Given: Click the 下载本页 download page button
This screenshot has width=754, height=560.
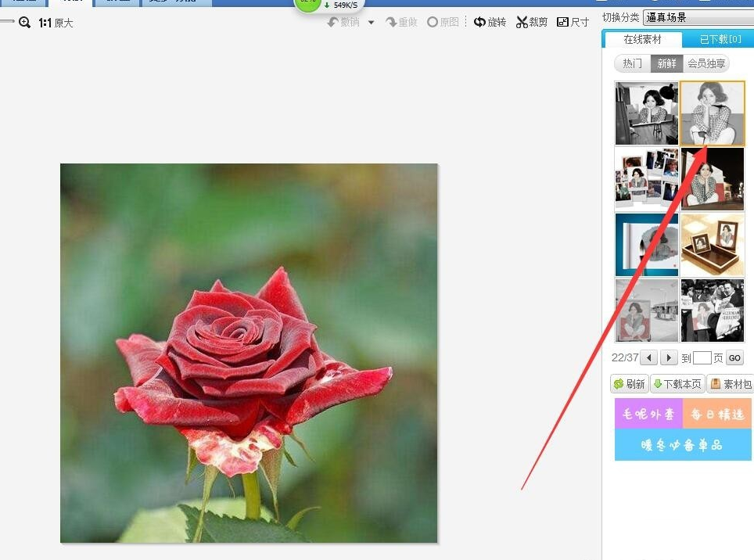Looking at the screenshot, I should tap(678, 384).
